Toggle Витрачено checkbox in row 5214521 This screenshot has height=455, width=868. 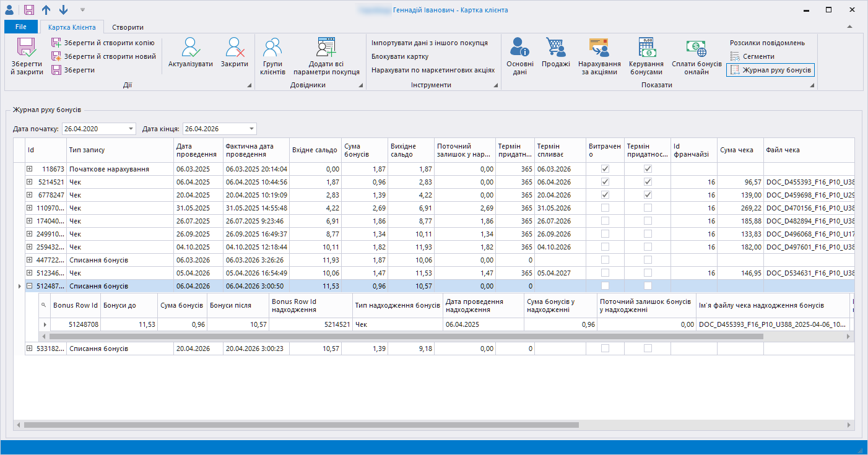[605, 182]
